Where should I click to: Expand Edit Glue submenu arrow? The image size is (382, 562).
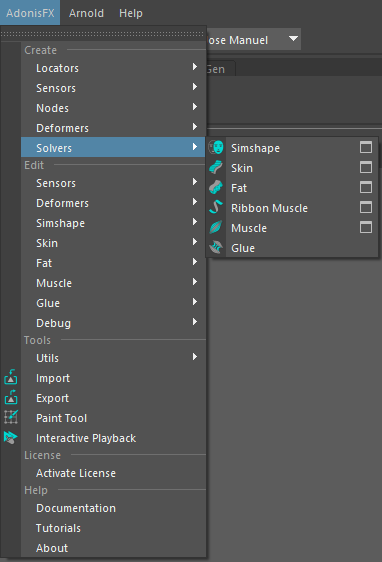[x=195, y=302]
